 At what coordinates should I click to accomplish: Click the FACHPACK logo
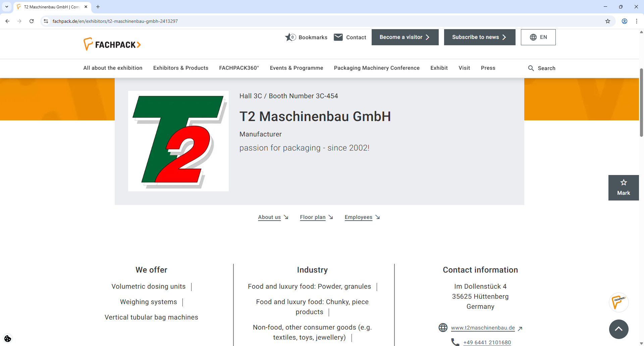coord(112,44)
